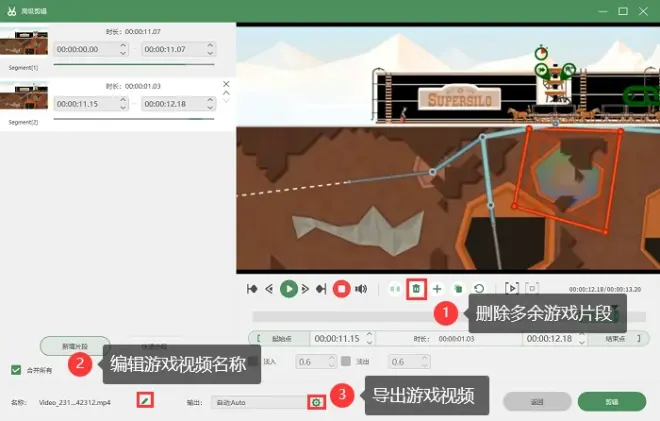Open output settings gear icon

click(316, 403)
